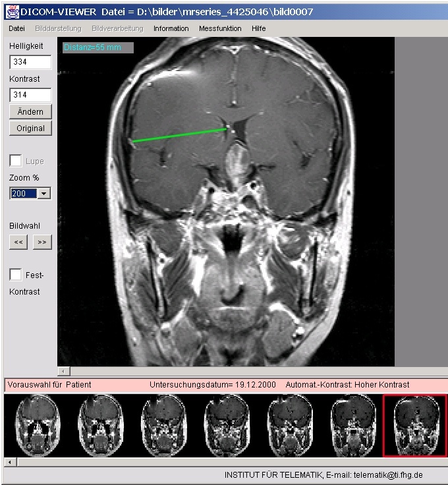Click the DICOM-Viewer title bar app icon
This screenshot has width=448, height=485.
(x=12, y=12)
